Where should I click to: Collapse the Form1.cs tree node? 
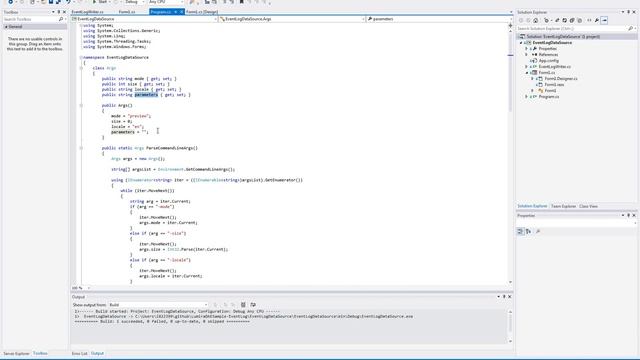click(x=527, y=73)
